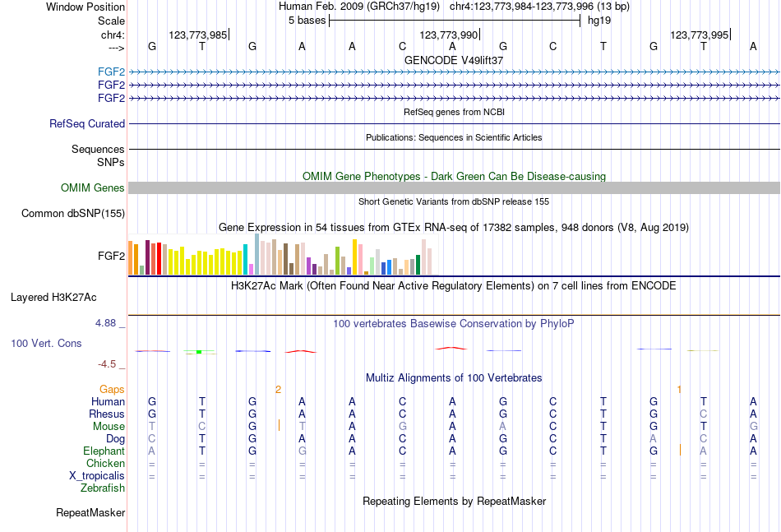Click the orange gap count 1
Image resolution: width=781 pixels, height=532 pixels.
[x=679, y=390]
